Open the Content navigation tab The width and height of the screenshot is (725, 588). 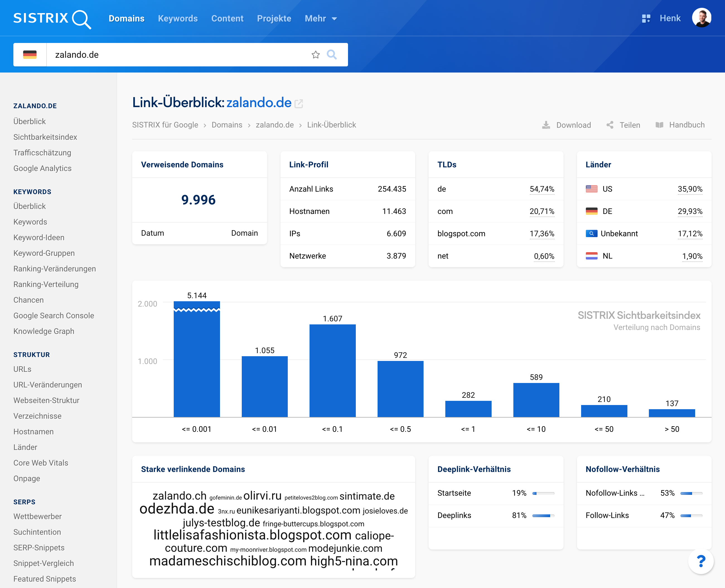pos(227,19)
